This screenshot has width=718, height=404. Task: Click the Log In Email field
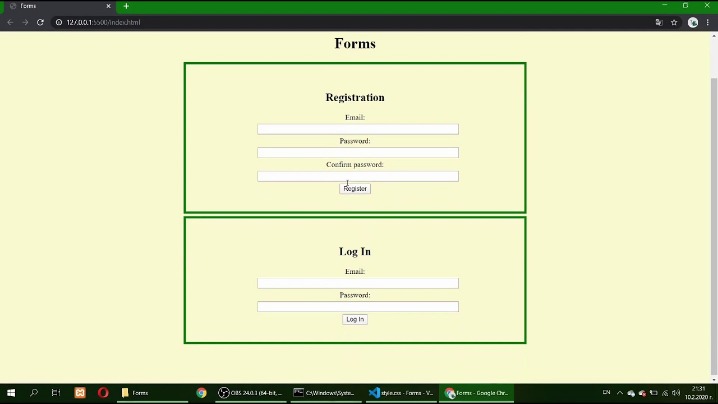point(357,283)
